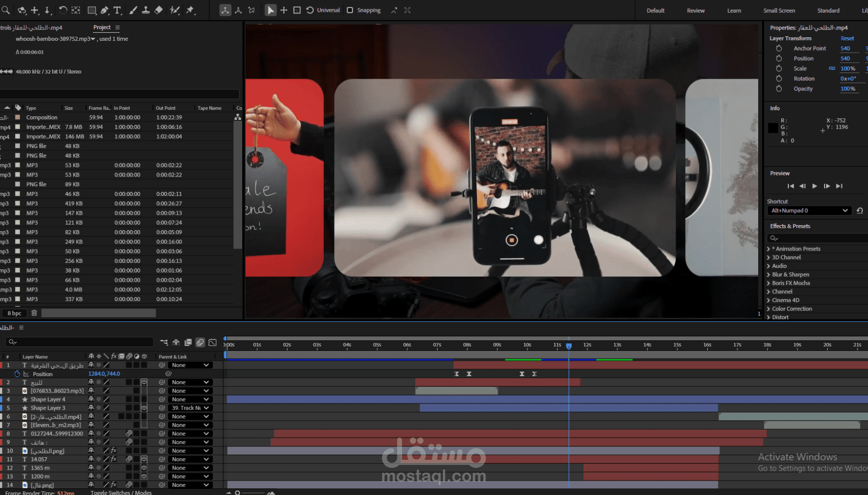Image resolution: width=868 pixels, height=495 pixels.
Task: Toggle motion blur switch for layer 8
Action: click(129, 434)
